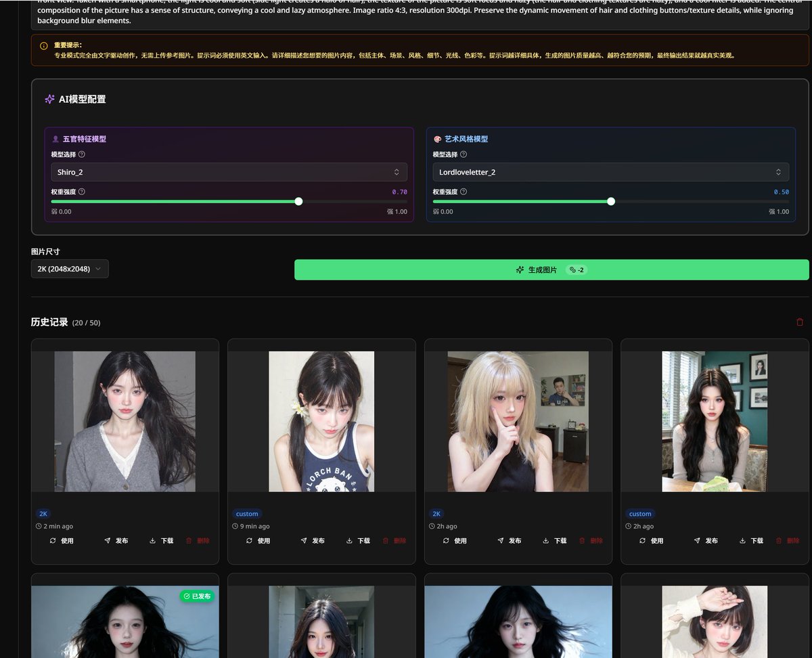This screenshot has width=812, height=658.
Task: Click the '(20 / 50)' history count
Action: pos(86,323)
